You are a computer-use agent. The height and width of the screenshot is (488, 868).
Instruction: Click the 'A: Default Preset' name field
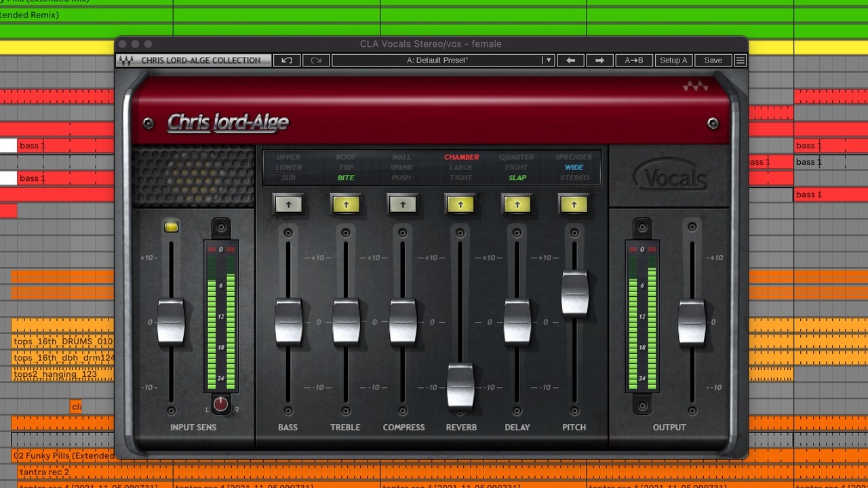click(x=437, y=60)
